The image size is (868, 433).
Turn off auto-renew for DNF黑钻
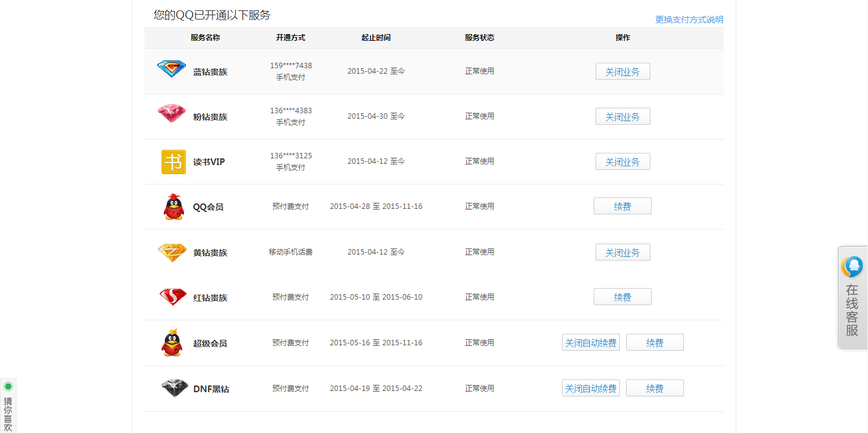591,388
